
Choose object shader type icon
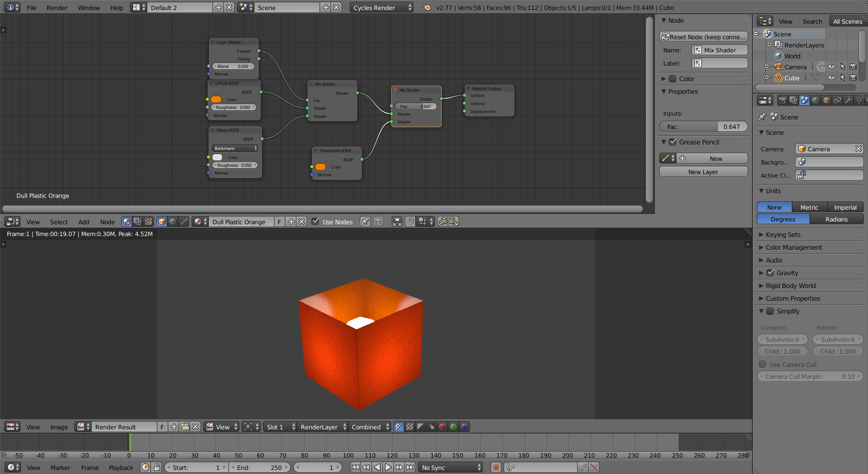point(162,222)
